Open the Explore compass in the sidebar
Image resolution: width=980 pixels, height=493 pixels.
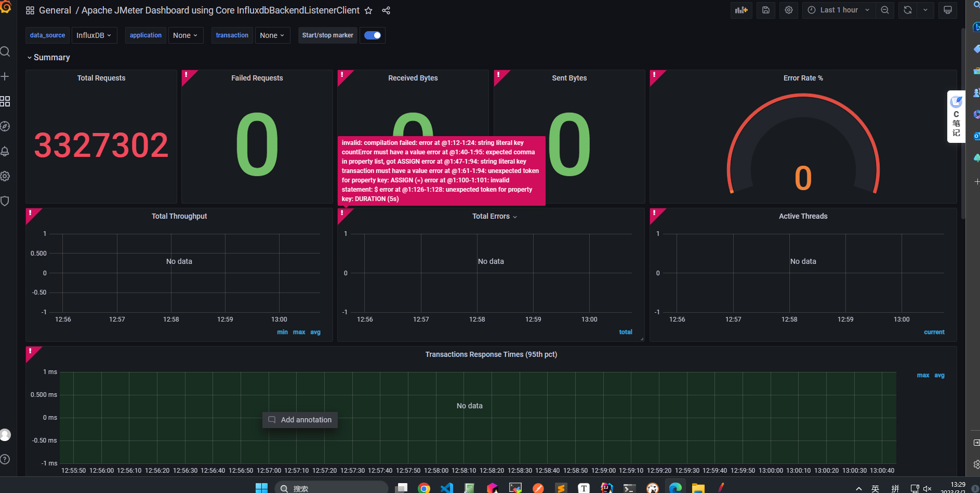5,126
